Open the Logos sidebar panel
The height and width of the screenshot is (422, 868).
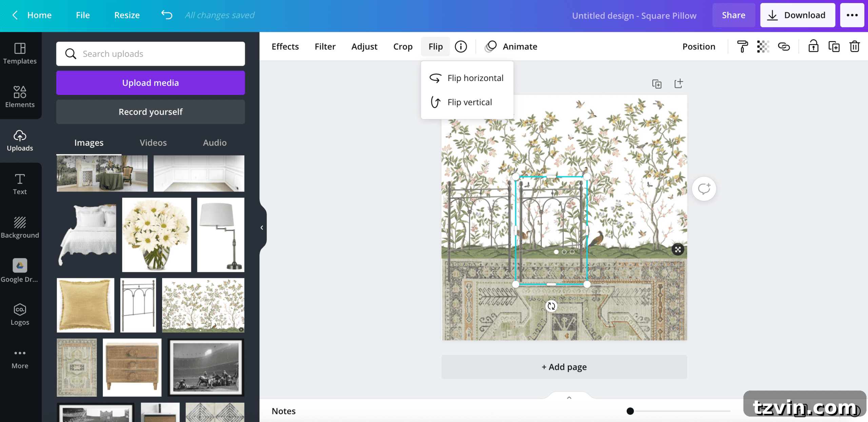(20, 314)
